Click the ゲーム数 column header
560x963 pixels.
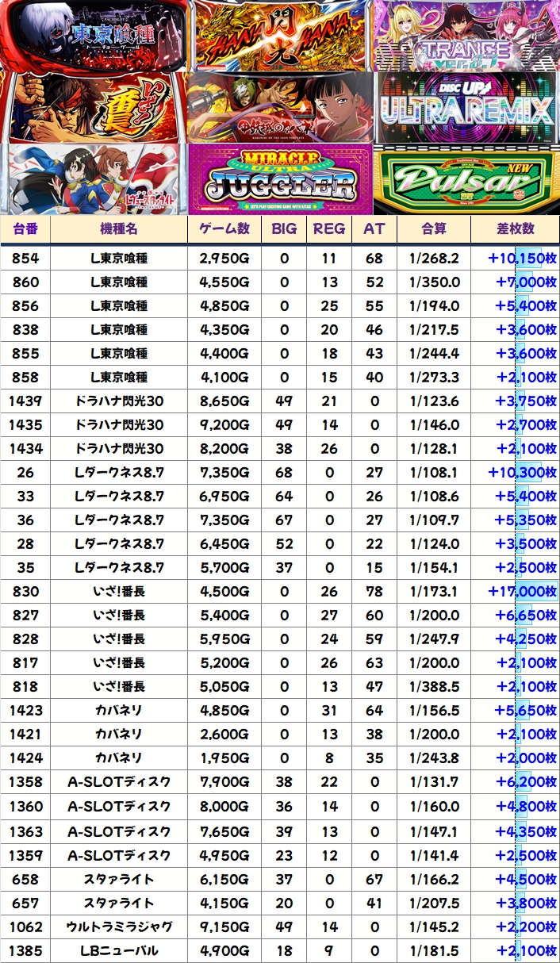(224, 228)
